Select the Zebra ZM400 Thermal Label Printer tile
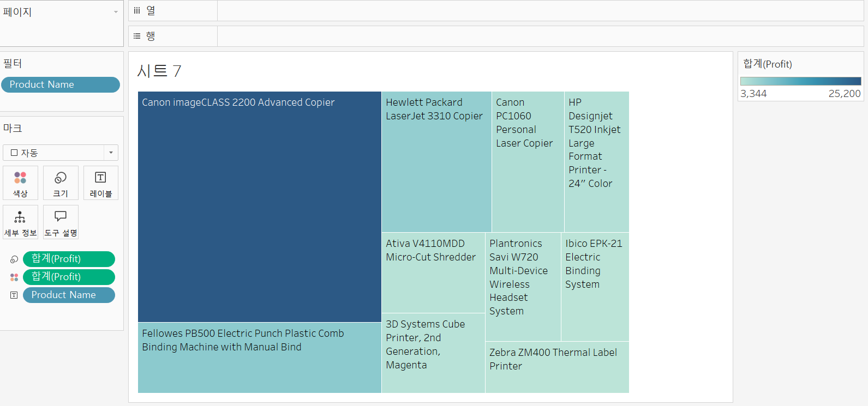The image size is (868, 406). (x=557, y=367)
